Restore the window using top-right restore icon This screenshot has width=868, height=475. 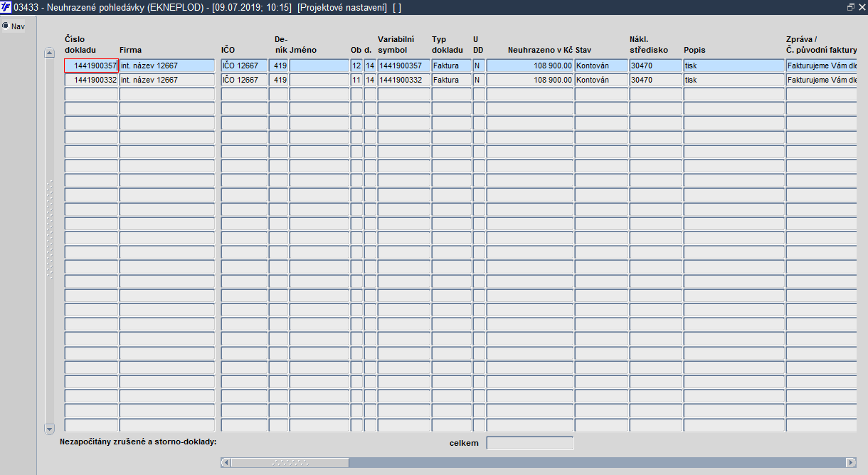coord(851,6)
